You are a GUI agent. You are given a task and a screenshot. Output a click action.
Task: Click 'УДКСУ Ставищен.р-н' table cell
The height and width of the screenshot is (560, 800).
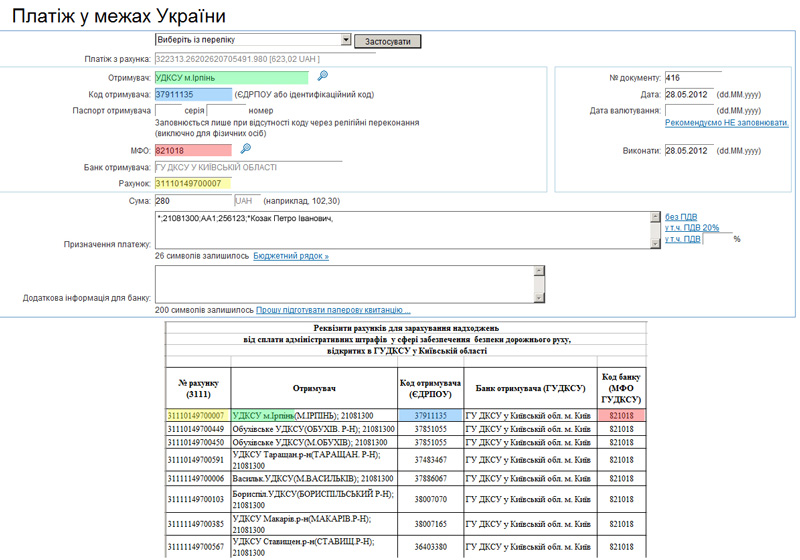[x=314, y=546]
